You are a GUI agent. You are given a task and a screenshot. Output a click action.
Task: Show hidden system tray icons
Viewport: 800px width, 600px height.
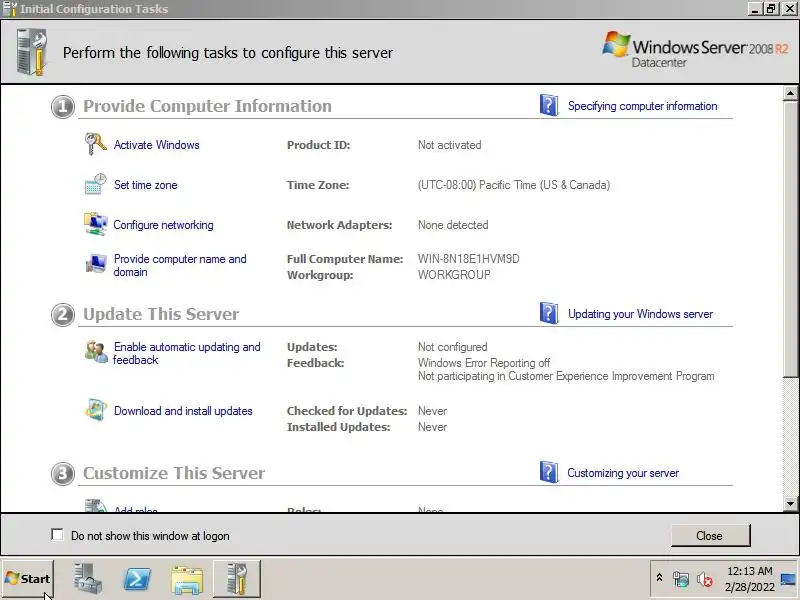[659, 578]
